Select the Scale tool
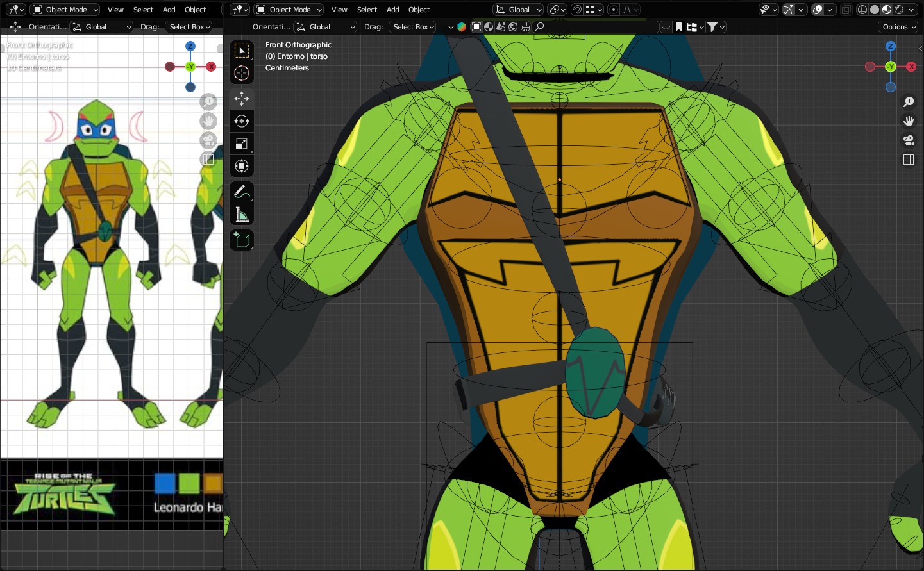 click(x=242, y=144)
